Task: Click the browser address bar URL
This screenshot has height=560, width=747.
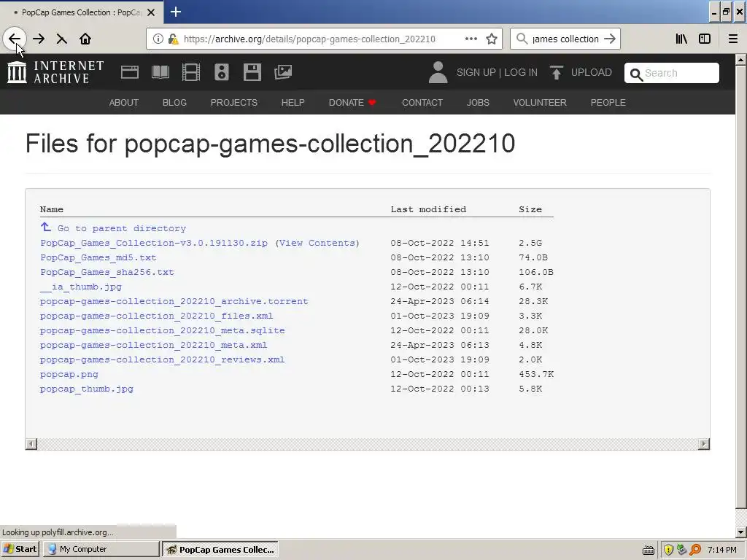Action: point(309,39)
